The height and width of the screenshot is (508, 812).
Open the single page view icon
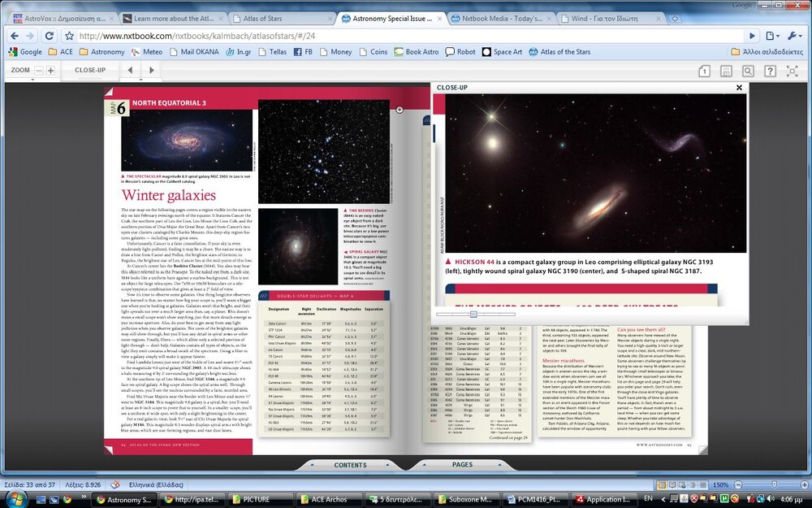coord(704,71)
